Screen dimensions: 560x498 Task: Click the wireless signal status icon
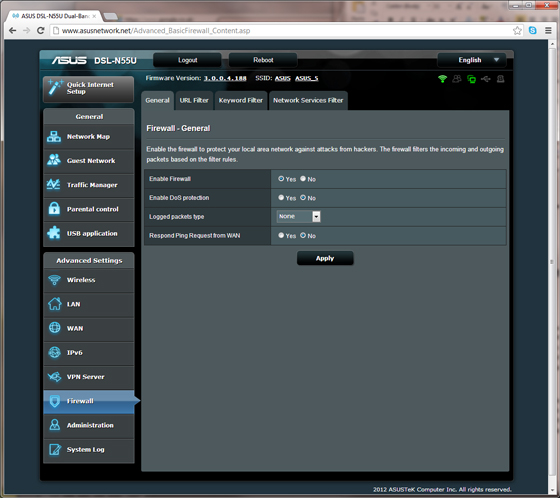(x=442, y=79)
